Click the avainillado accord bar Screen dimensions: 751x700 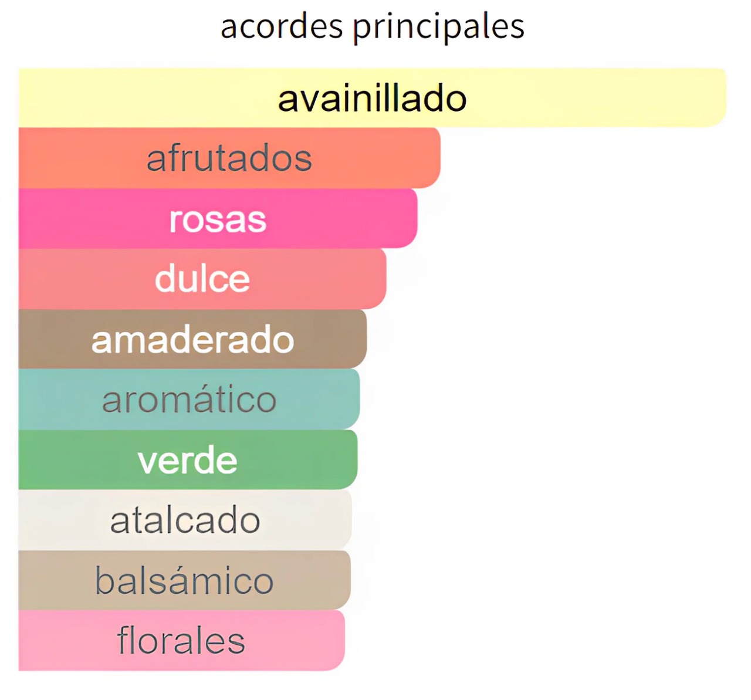(x=372, y=97)
